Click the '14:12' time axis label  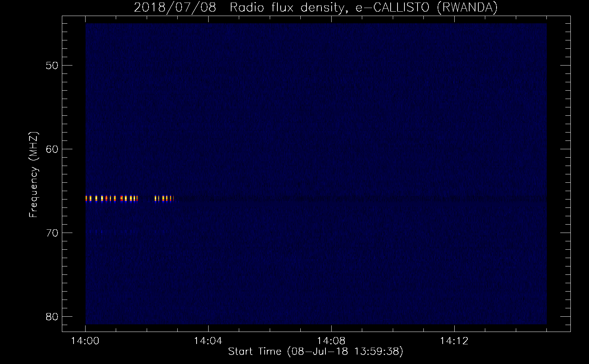point(454,341)
